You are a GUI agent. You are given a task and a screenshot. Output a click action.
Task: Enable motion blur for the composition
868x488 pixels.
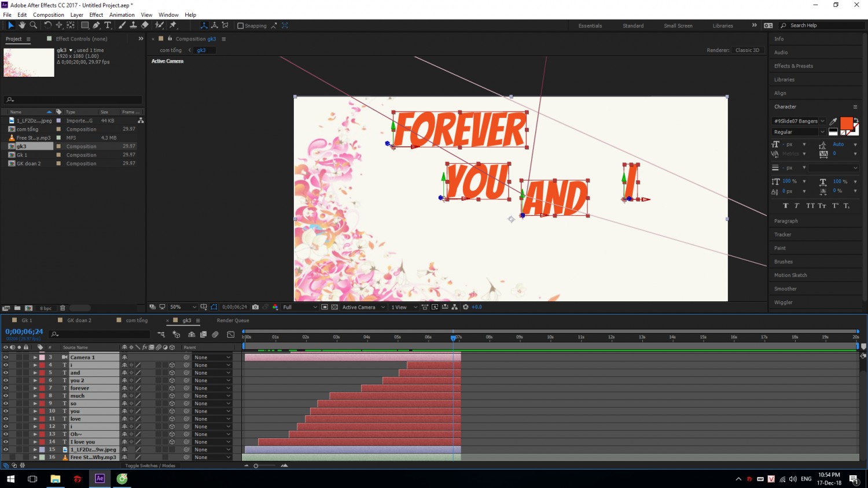pyautogui.click(x=215, y=334)
